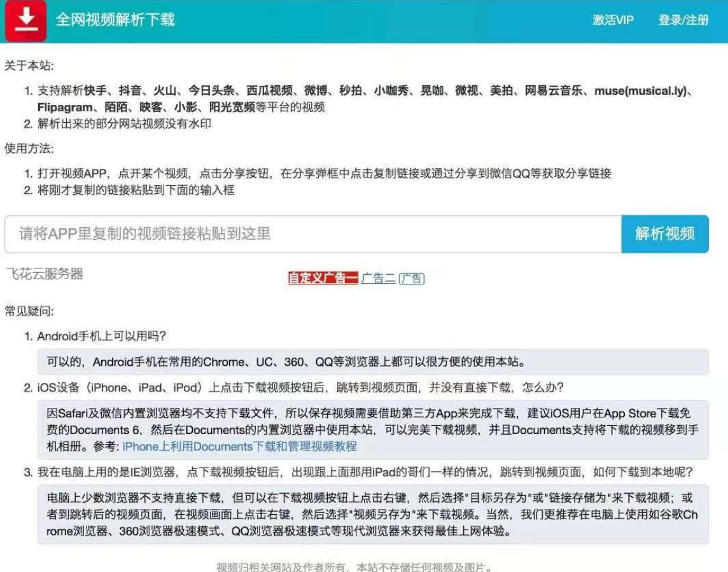
Task: Click the question Android手机上可以用吗?
Action: click(x=102, y=336)
